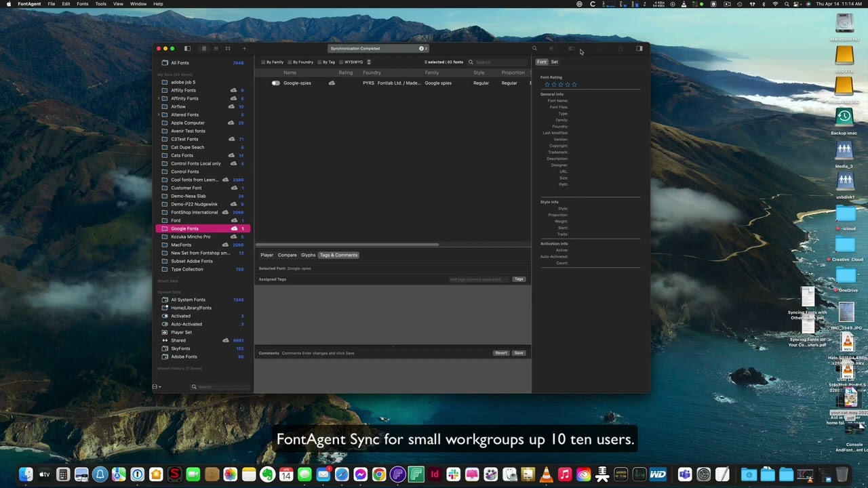
Task: Switch to the Glyphs tab
Action: (x=309, y=255)
